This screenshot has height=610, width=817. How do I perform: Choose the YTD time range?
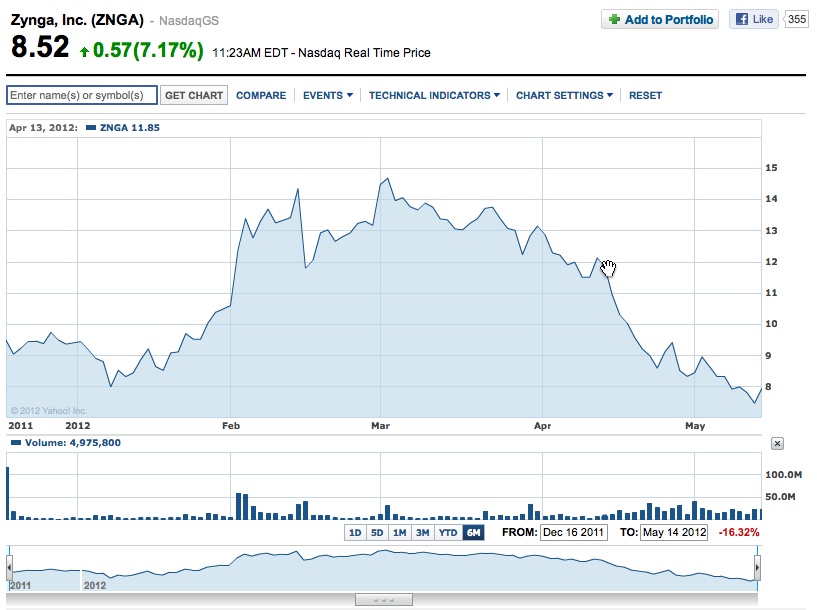click(x=448, y=532)
